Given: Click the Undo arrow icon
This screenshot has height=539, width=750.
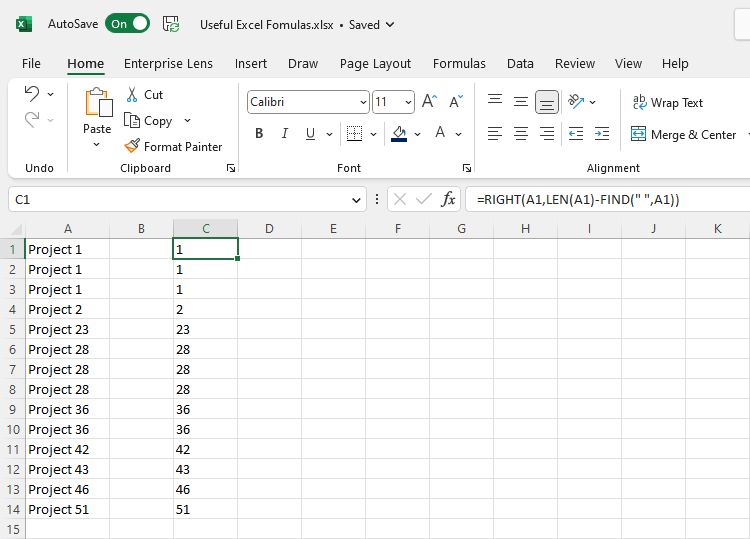Looking at the screenshot, I should click(x=32, y=94).
